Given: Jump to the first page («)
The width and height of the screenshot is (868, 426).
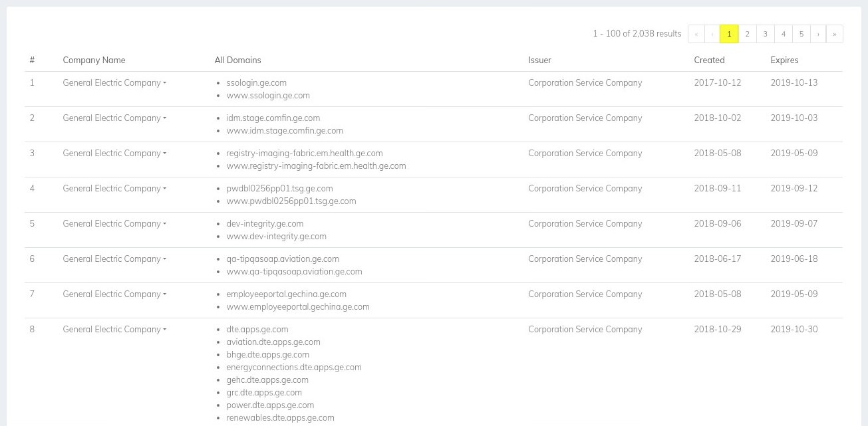Looking at the screenshot, I should pyautogui.click(x=696, y=34).
